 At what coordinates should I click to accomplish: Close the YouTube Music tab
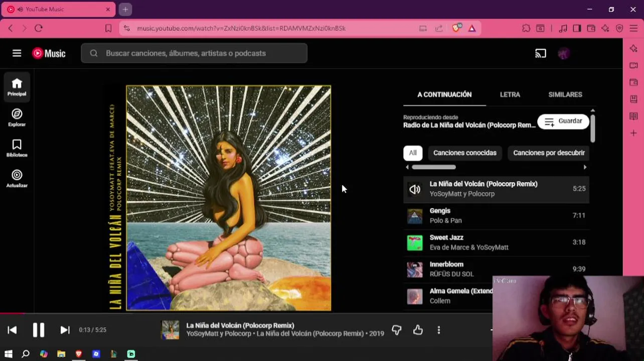pos(108,10)
